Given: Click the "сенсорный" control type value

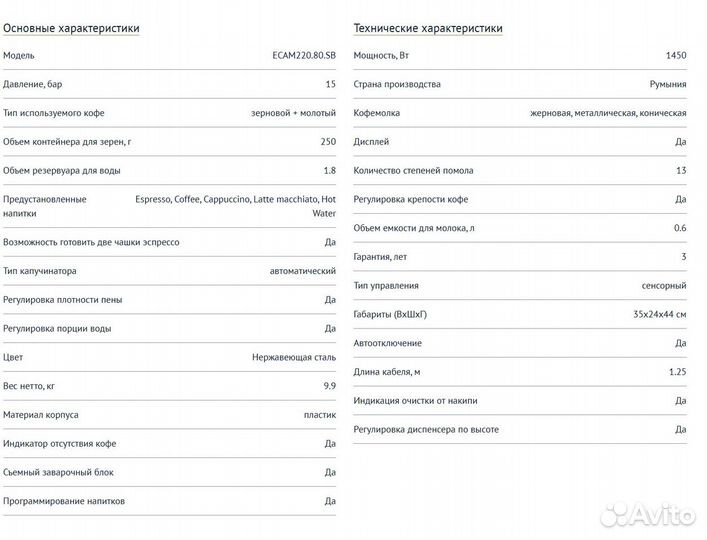Looking at the screenshot, I should [x=664, y=286].
